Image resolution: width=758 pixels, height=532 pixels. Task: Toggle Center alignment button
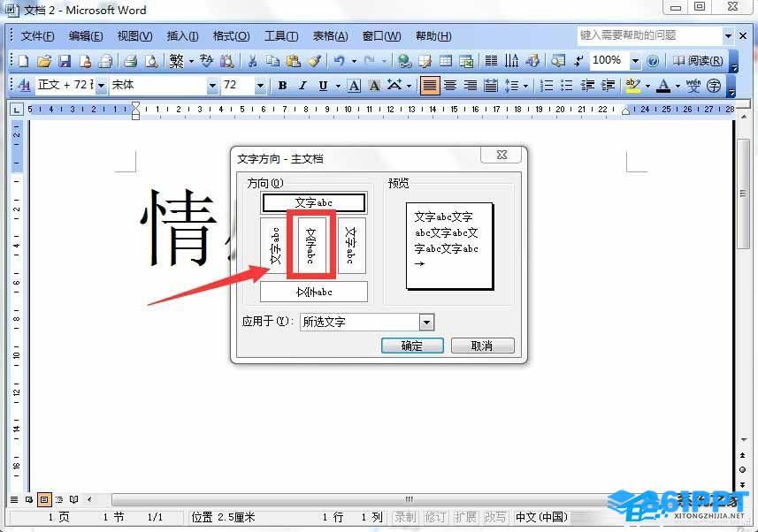450,86
